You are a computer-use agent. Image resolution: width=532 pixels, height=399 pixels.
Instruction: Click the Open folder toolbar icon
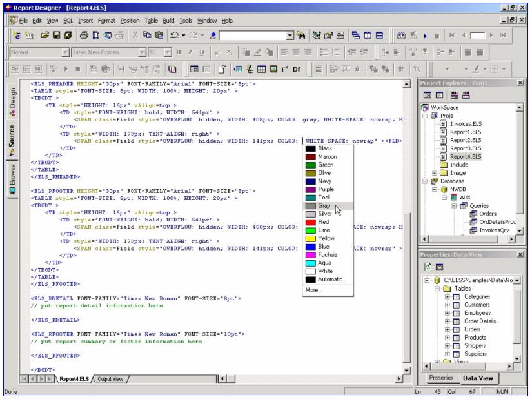pos(44,36)
